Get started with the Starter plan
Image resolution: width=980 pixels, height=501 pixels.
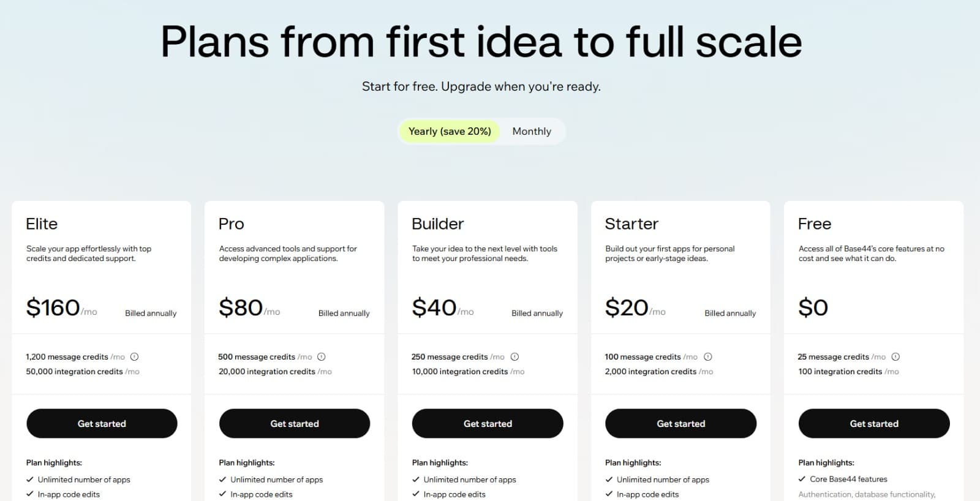tap(680, 423)
